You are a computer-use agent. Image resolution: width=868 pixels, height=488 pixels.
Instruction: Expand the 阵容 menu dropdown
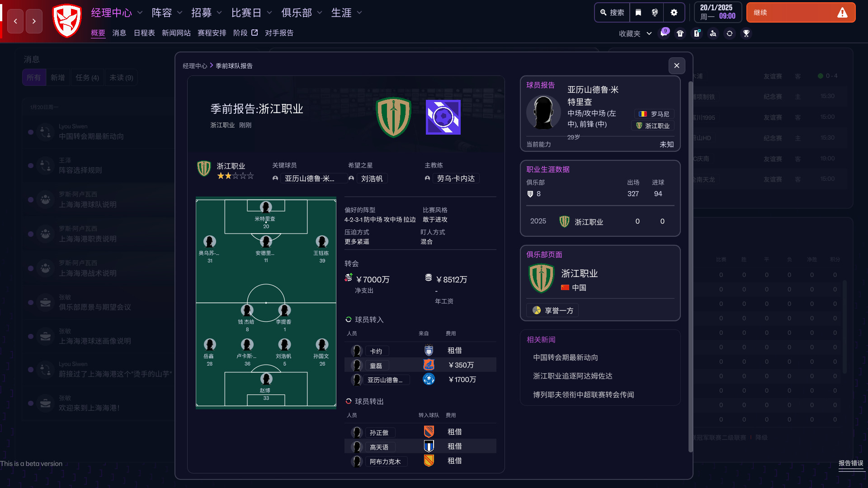(x=167, y=13)
